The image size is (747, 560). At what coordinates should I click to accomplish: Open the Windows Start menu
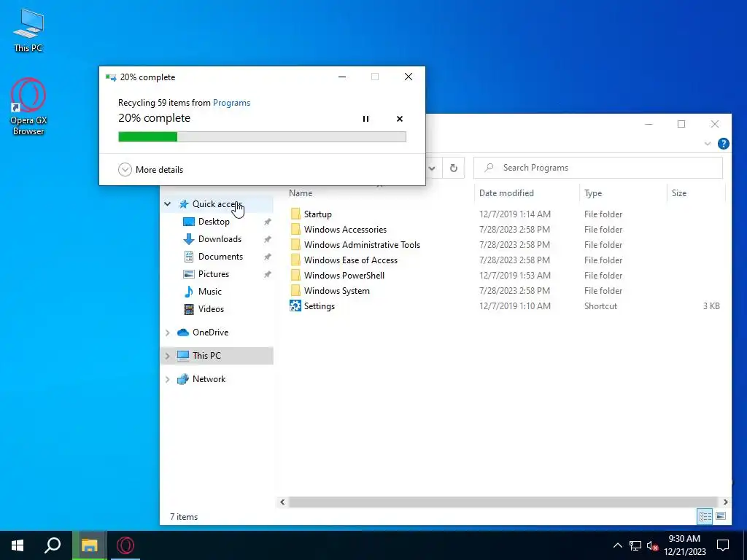click(x=18, y=545)
